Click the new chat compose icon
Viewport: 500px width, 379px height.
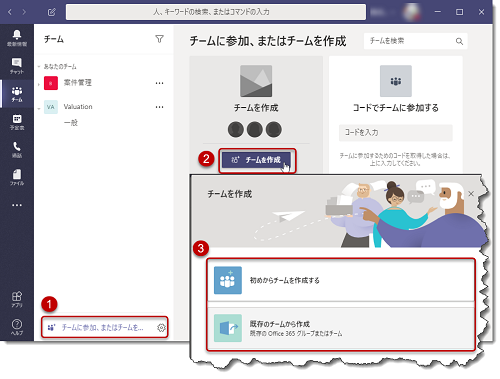pyautogui.click(x=51, y=12)
